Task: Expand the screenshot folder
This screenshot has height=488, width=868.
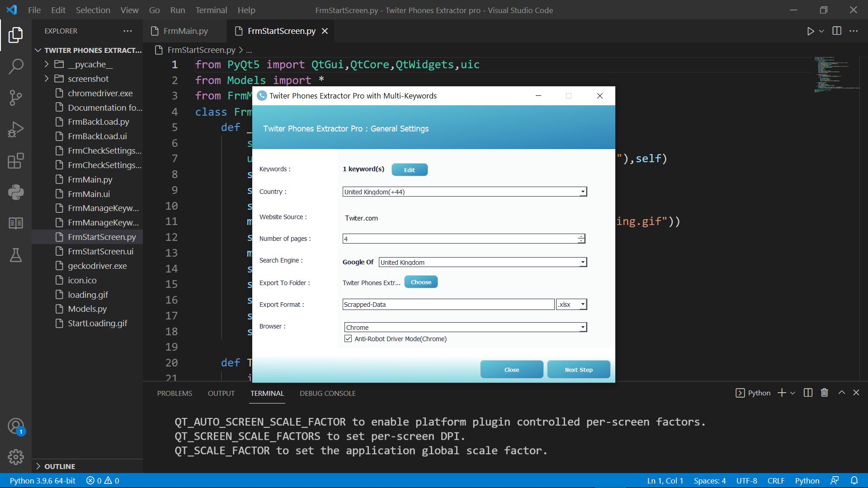Action: click(x=46, y=79)
